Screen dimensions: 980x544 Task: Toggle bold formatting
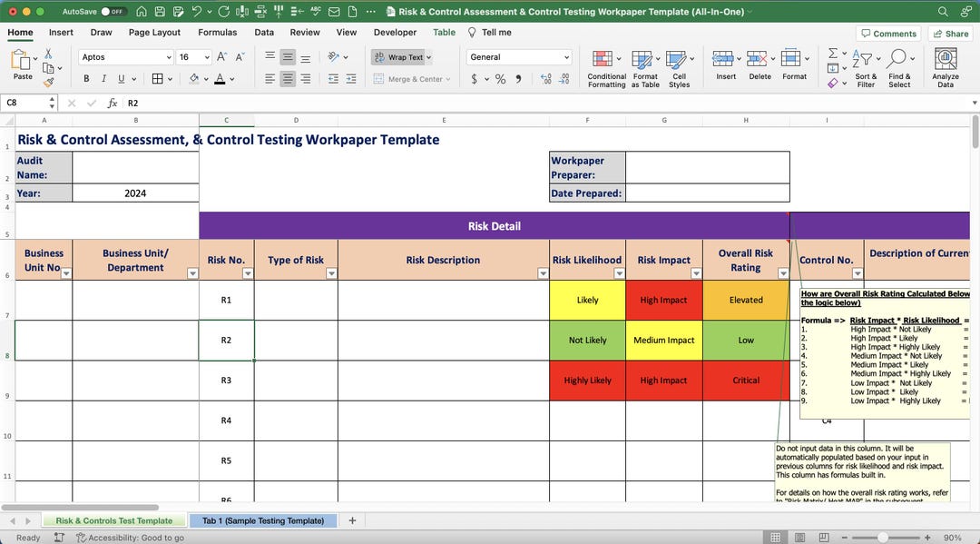pyautogui.click(x=86, y=78)
